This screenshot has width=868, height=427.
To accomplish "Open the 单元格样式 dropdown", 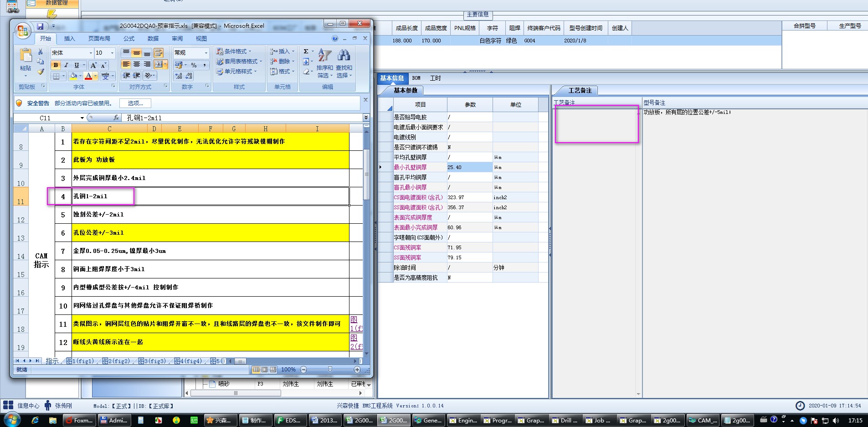I will tap(236, 72).
